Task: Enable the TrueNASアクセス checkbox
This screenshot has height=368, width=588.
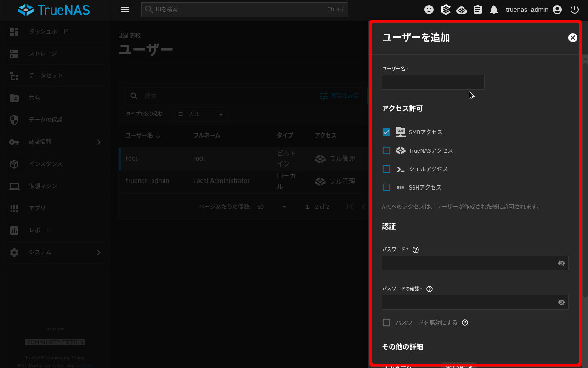Action: (386, 150)
